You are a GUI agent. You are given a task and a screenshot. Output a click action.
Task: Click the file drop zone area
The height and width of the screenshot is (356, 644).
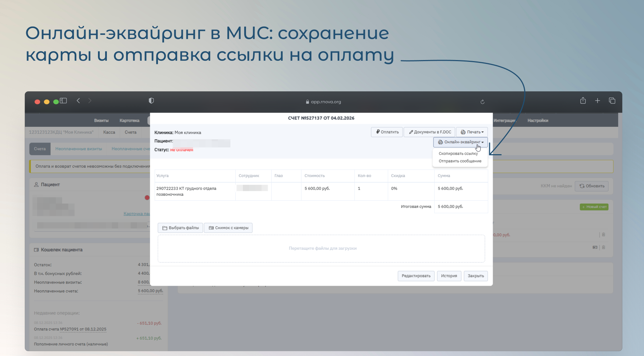click(321, 248)
